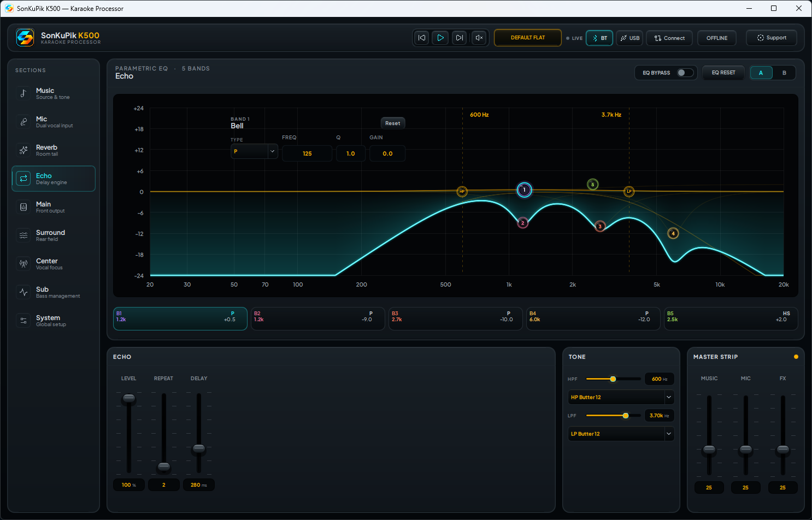Click the LP filter node on graph
812x520 pixels.
tap(629, 191)
